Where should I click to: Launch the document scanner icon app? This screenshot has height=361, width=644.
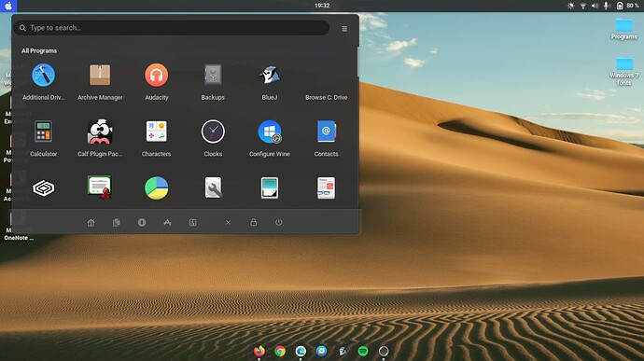point(270,188)
